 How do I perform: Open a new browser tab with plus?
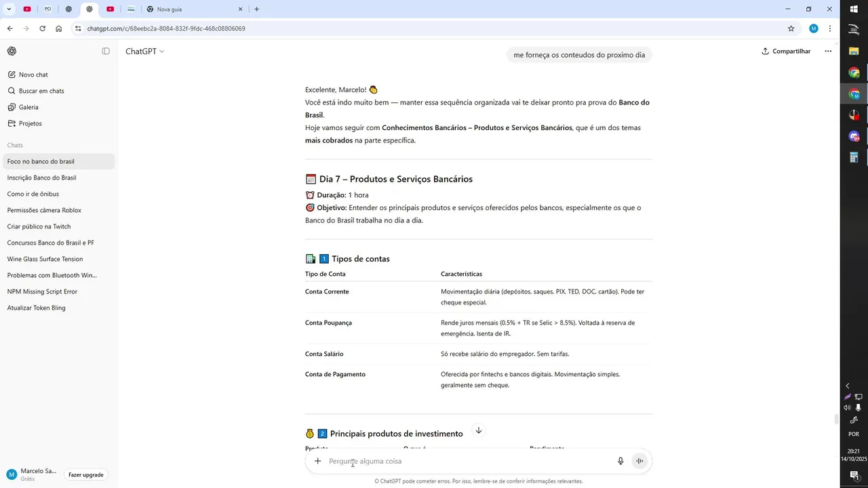point(256,9)
